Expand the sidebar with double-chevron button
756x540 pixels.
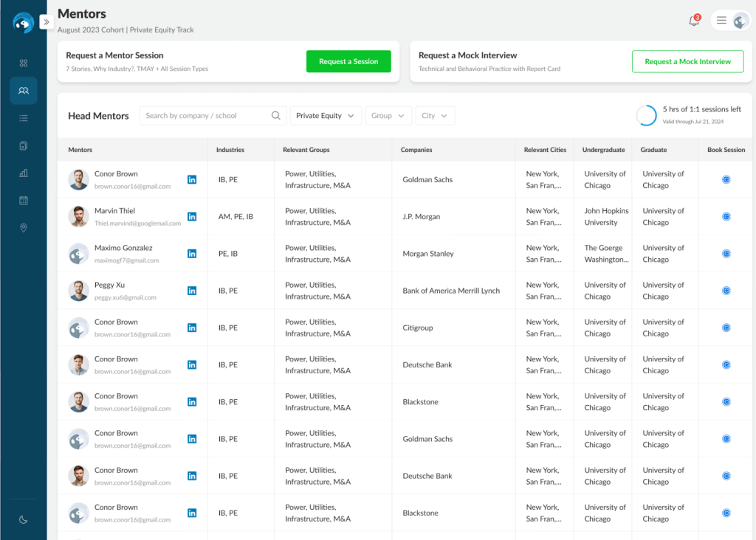click(46, 22)
